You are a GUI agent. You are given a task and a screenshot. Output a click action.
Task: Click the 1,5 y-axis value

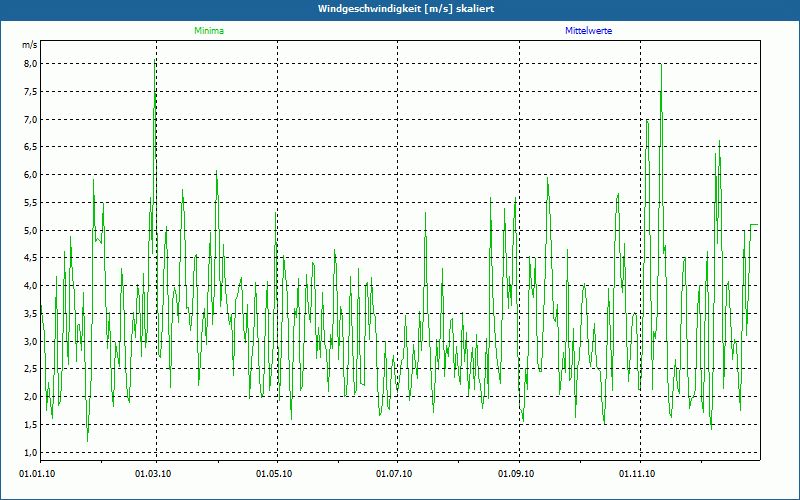[x=31, y=424]
